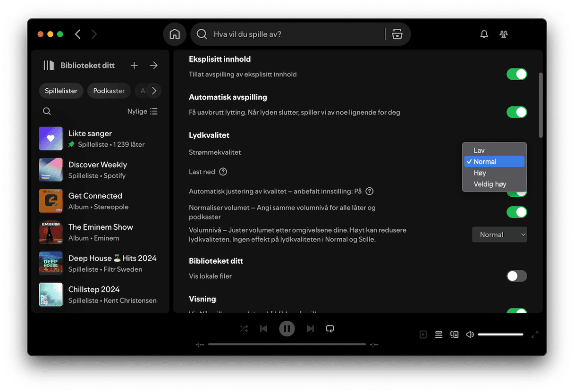574x392 pixels.
Task: Show more filter chips with the chevron
Action: pos(154,91)
